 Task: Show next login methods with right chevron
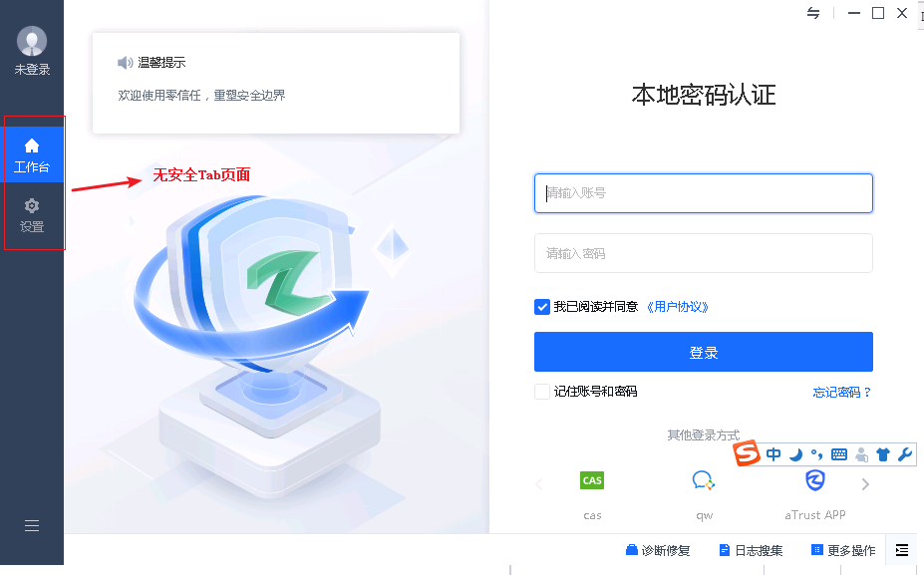(x=865, y=484)
